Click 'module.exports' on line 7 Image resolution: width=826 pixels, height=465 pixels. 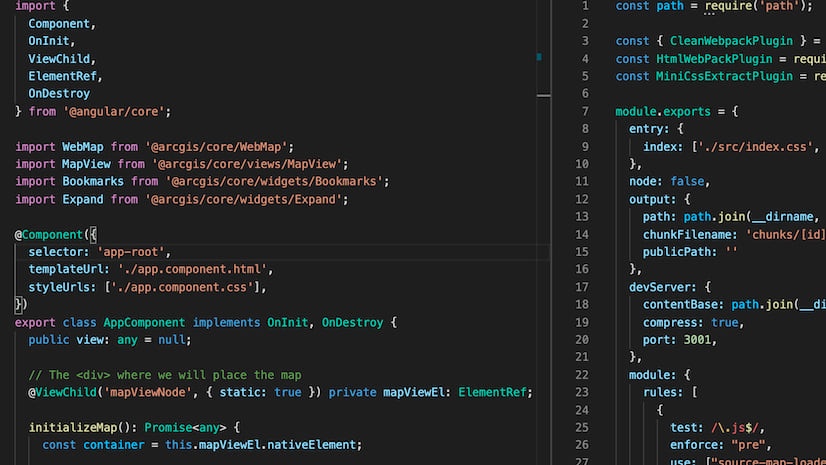[663, 112]
